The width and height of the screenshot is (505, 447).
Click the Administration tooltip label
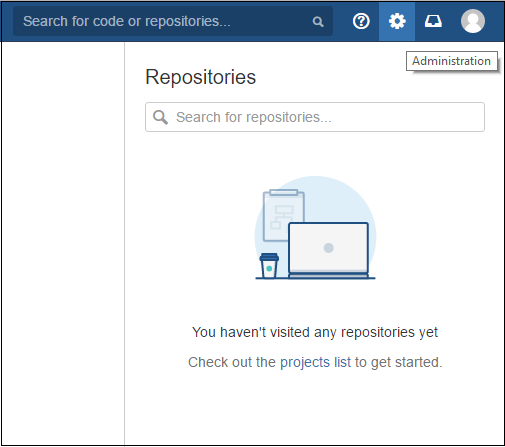point(451,61)
